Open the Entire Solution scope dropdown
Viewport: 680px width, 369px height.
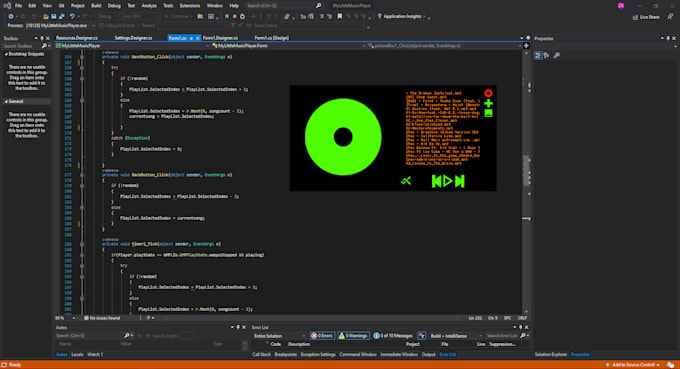(x=279, y=336)
